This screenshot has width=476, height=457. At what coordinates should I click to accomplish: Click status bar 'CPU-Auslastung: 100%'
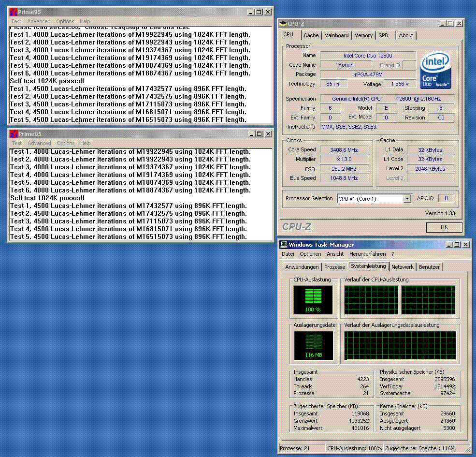pyautogui.click(x=354, y=448)
